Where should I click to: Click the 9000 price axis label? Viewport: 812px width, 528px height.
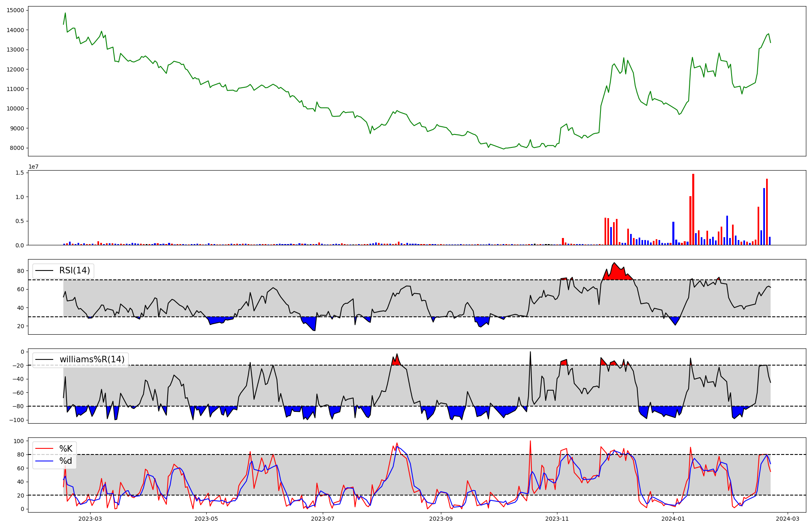coord(17,128)
